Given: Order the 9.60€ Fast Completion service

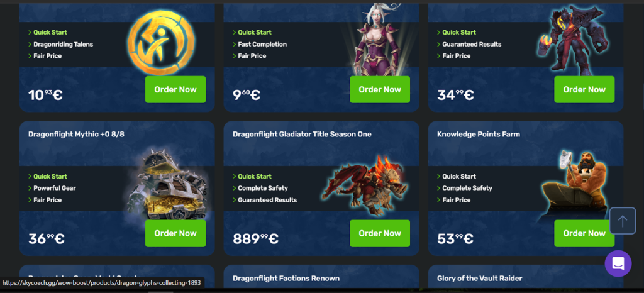Looking at the screenshot, I should (380, 89).
